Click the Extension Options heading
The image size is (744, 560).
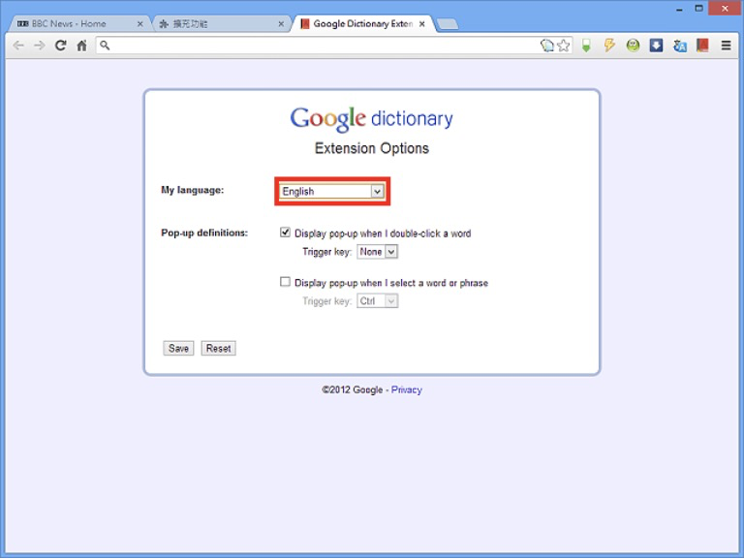pos(372,148)
